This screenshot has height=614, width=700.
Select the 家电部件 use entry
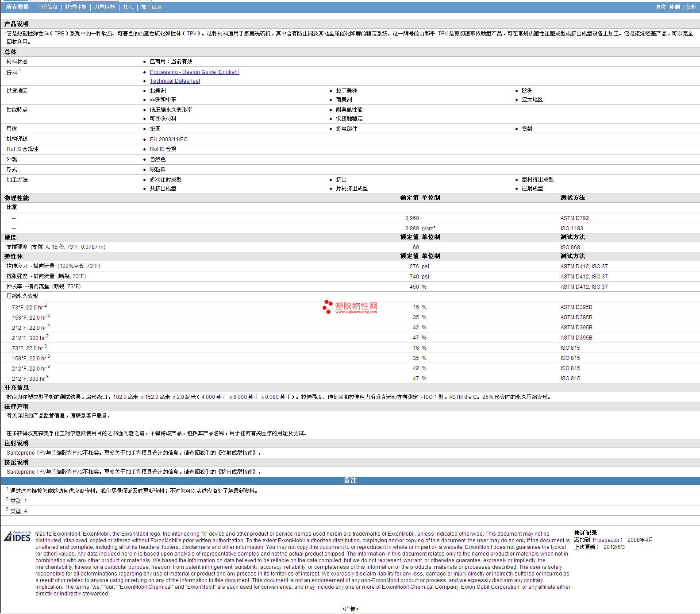pyautogui.click(x=346, y=129)
